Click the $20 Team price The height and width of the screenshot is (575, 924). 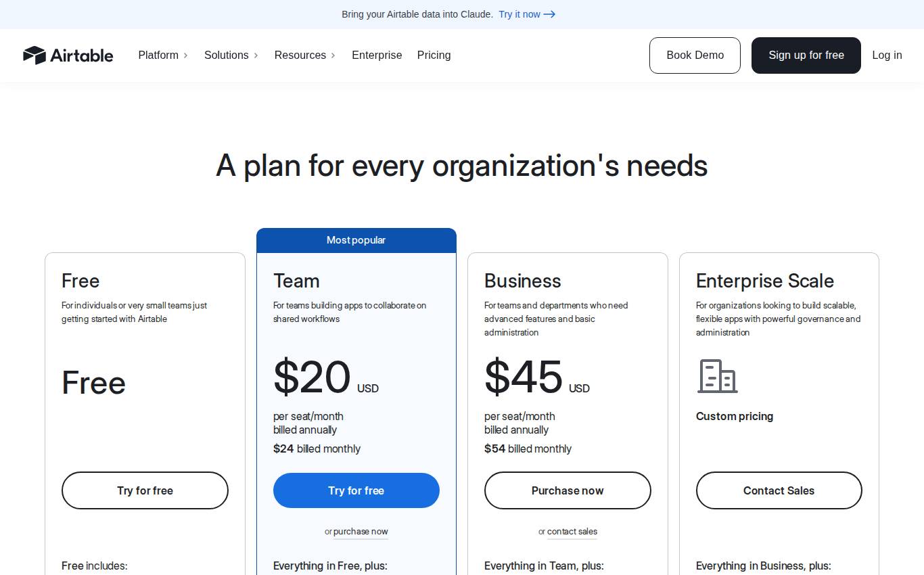[x=312, y=377]
